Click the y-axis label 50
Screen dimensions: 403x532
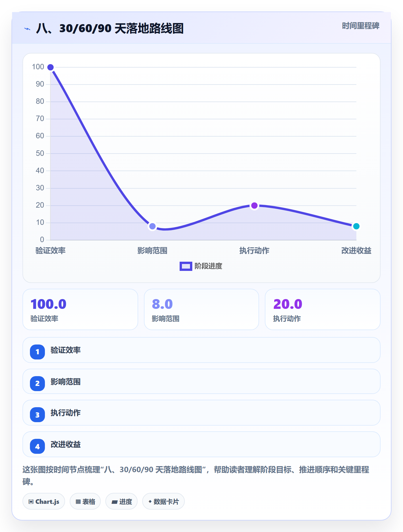pyautogui.click(x=40, y=153)
